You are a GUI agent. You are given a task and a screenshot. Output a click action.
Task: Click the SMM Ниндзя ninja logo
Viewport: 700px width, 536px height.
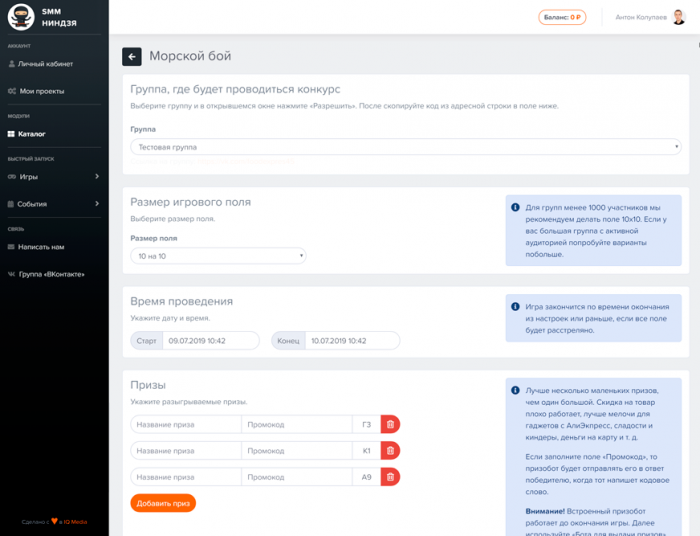point(21,17)
